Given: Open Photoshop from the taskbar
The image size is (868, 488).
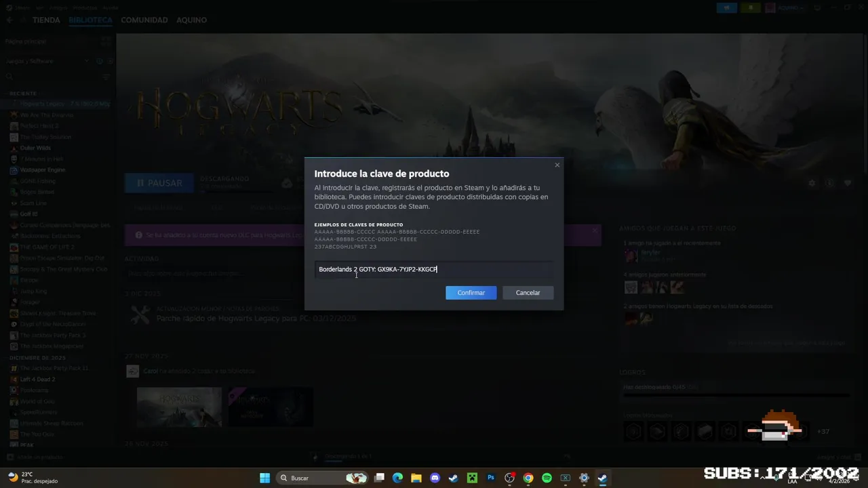Looking at the screenshot, I should click(490, 478).
